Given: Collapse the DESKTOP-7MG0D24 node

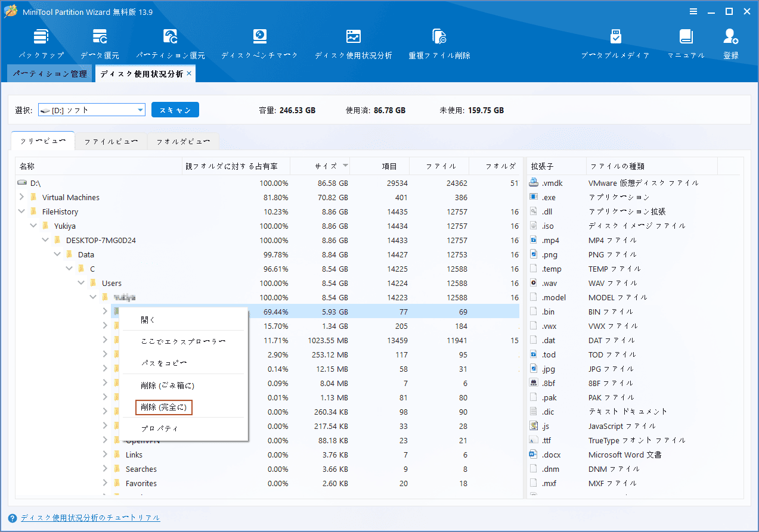Looking at the screenshot, I should click(46, 239).
